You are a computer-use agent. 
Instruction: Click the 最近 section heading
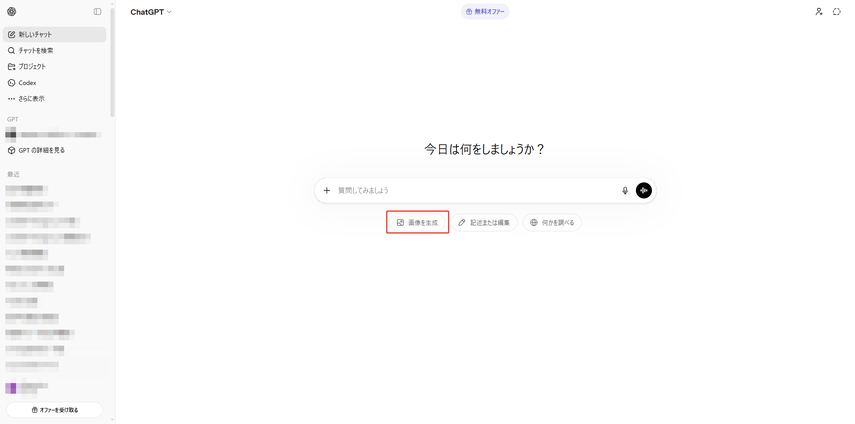coord(13,174)
